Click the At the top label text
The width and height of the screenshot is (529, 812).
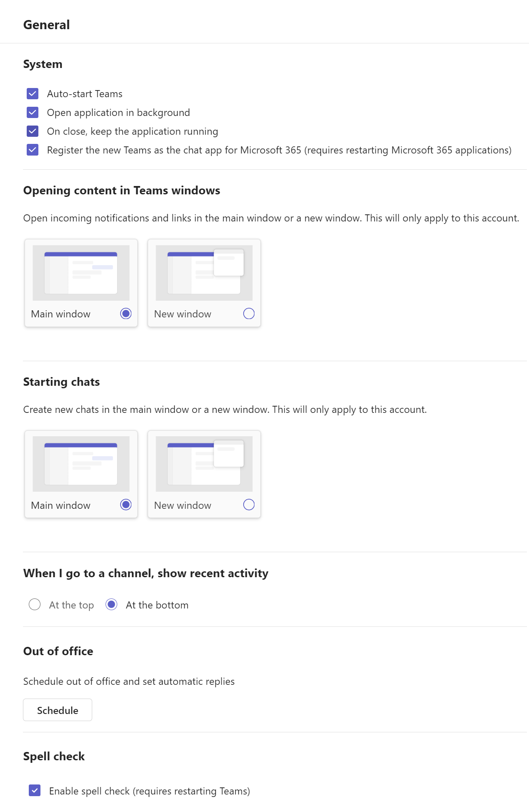(x=71, y=605)
